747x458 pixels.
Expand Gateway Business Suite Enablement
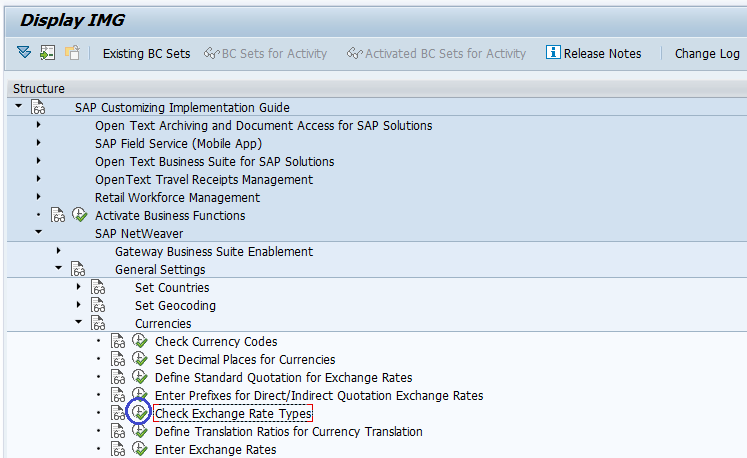[59, 251]
